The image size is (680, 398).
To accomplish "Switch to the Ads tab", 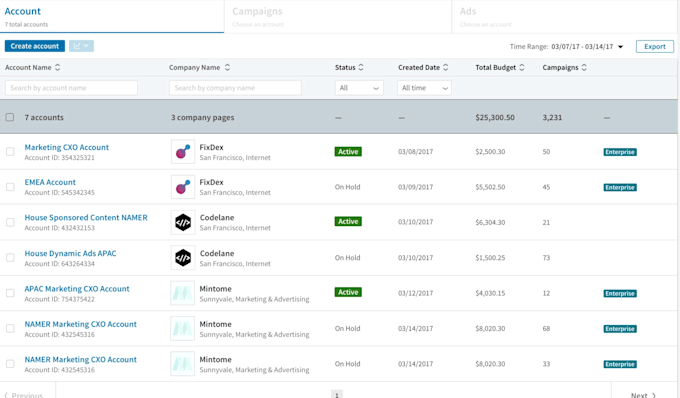I will point(565,16).
